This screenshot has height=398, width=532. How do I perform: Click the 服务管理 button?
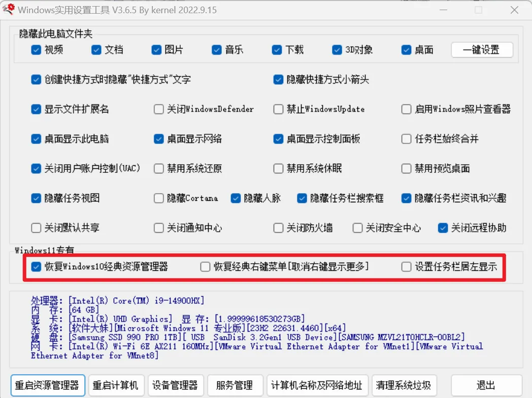pyautogui.click(x=236, y=385)
